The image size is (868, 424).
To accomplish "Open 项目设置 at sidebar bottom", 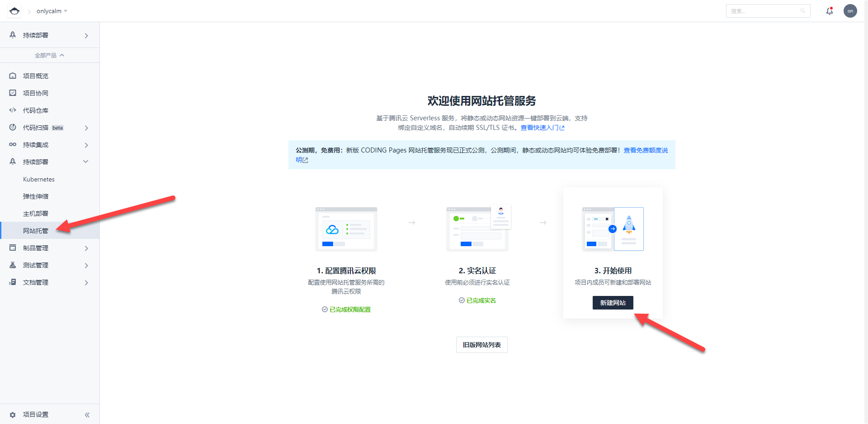I will click(x=36, y=414).
